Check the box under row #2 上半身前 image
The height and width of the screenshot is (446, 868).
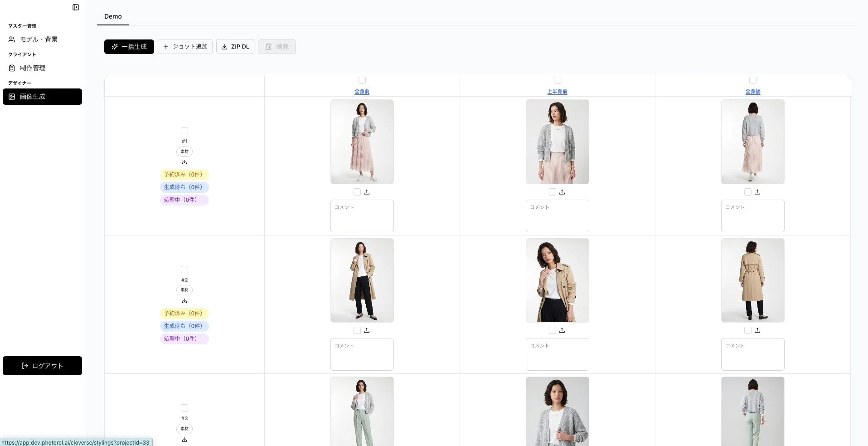[553, 330]
